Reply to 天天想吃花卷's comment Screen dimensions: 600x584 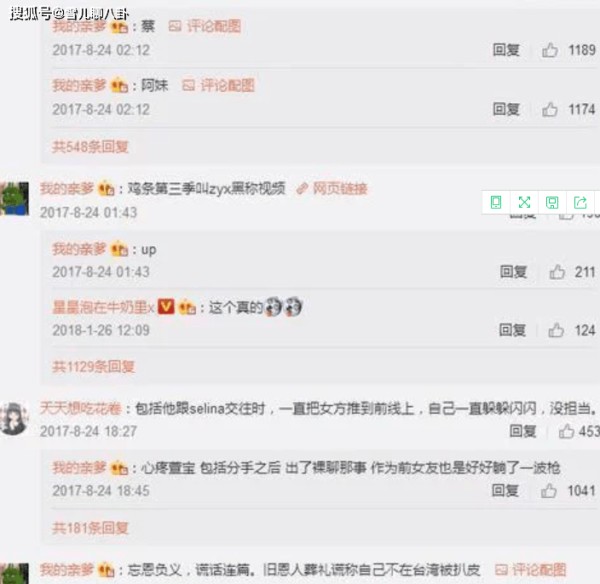coord(523,431)
